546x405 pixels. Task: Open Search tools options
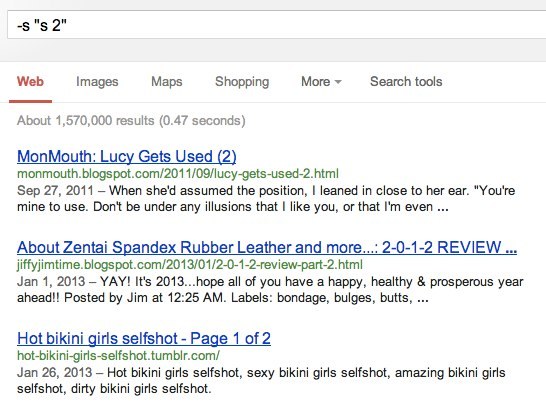(x=406, y=81)
